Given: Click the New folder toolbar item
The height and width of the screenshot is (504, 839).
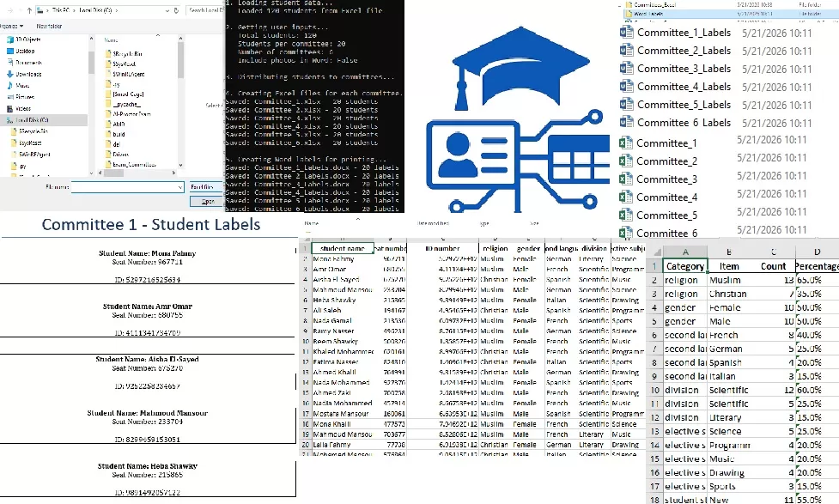Looking at the screenshot, I should (49, 26).
